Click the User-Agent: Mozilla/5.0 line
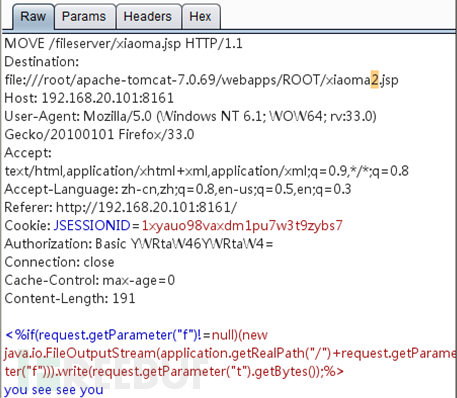 190,117
